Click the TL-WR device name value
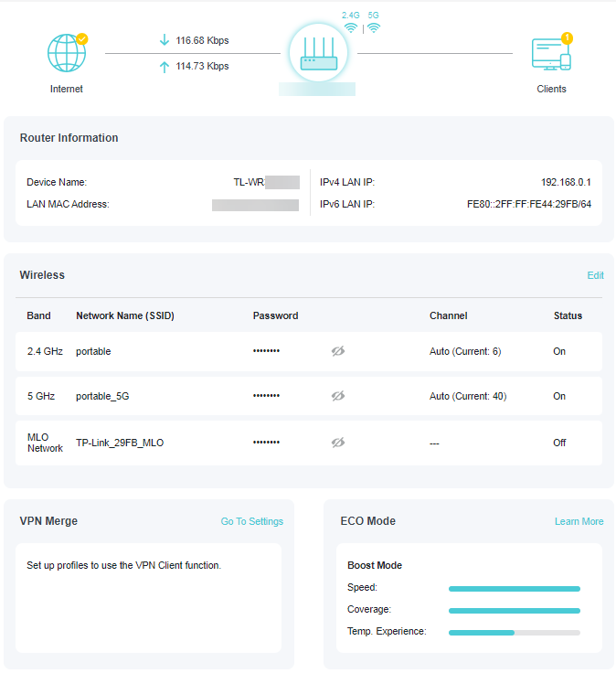The width and height of the screenshot is (616, 673). click(266, 182)
